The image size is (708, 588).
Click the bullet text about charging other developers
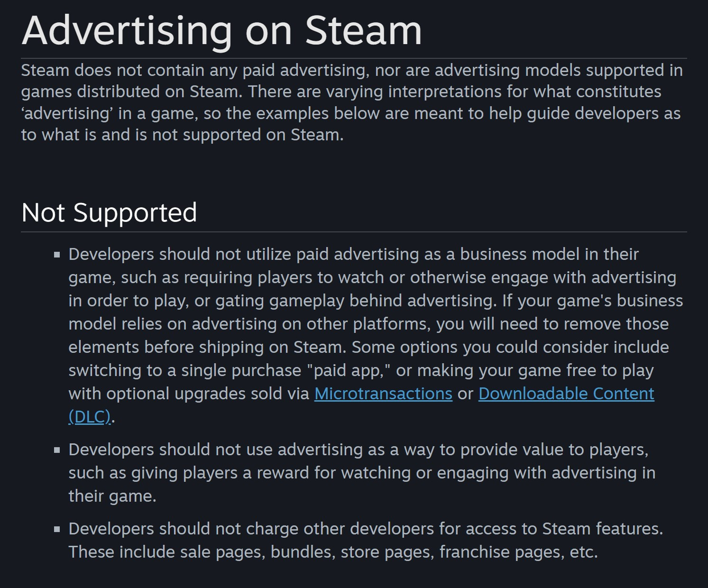point(366,540)
